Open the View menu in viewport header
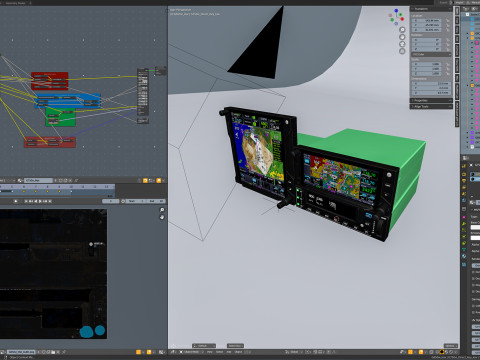This screenshot has height=360, width=480. tap(210, 352)
